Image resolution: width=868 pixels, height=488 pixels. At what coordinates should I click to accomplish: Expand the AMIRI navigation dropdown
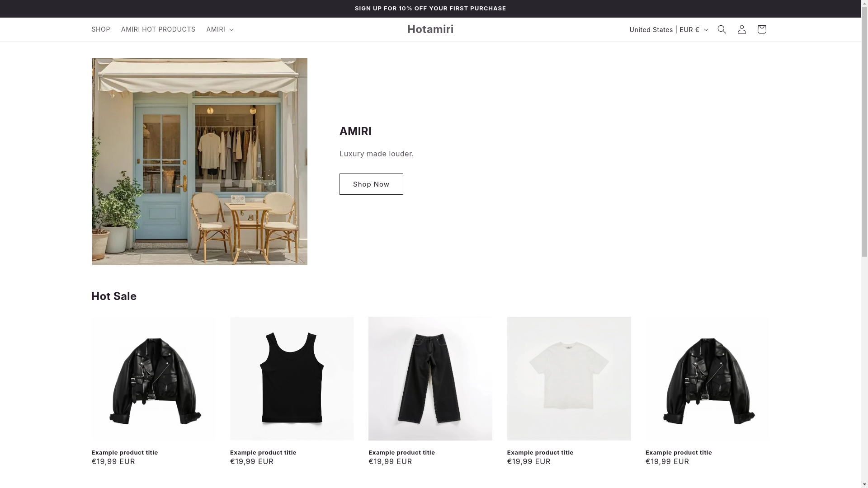pyautogui.click(x=220, y=29)
